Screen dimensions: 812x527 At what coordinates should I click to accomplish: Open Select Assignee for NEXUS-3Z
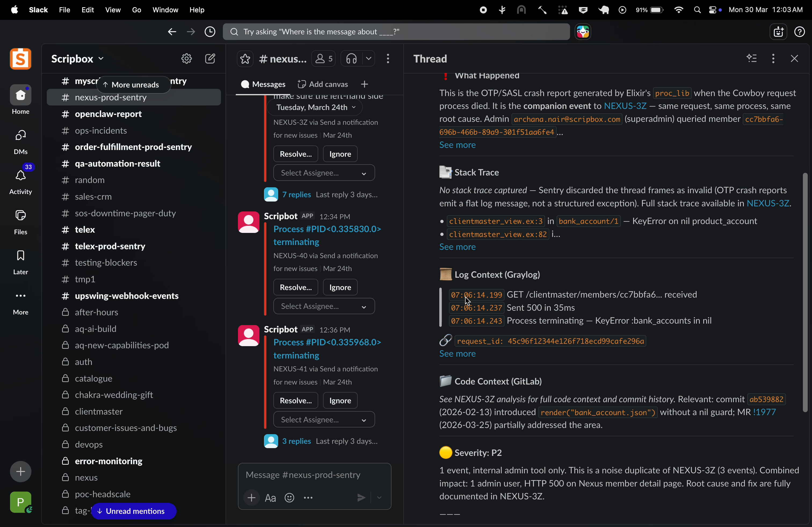pos(324,173)
